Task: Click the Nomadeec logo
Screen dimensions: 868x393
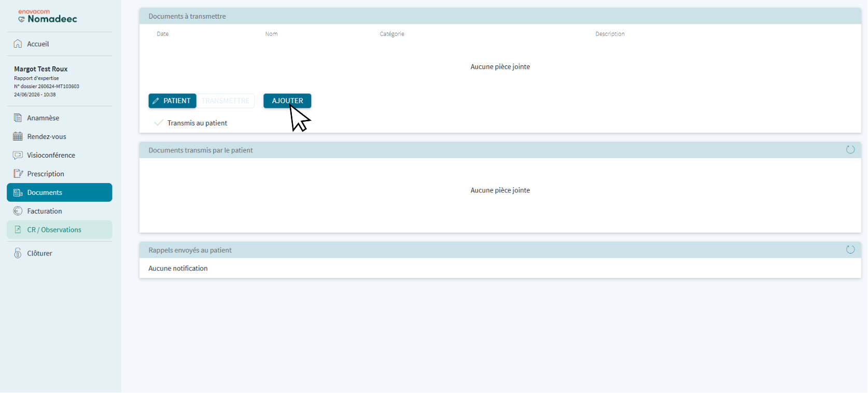Action: 48,17
